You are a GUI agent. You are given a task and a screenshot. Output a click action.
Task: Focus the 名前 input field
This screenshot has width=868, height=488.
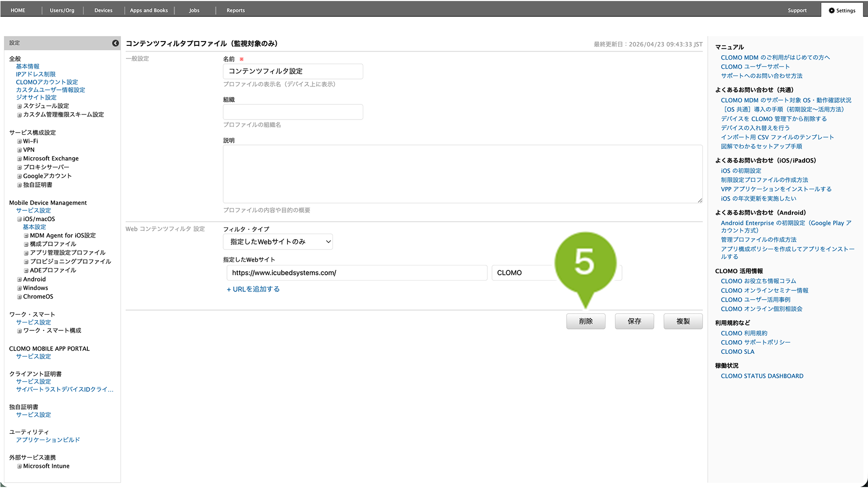(292, 71)
